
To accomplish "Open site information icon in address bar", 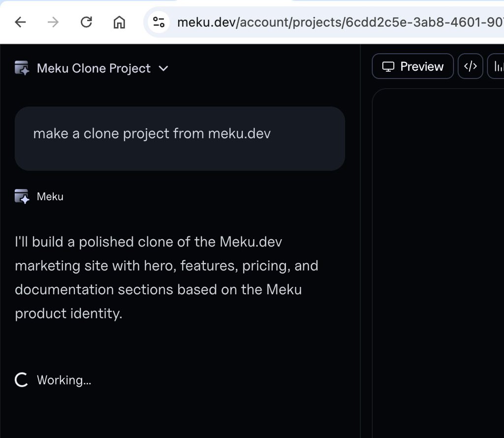I will click(159, 22).
